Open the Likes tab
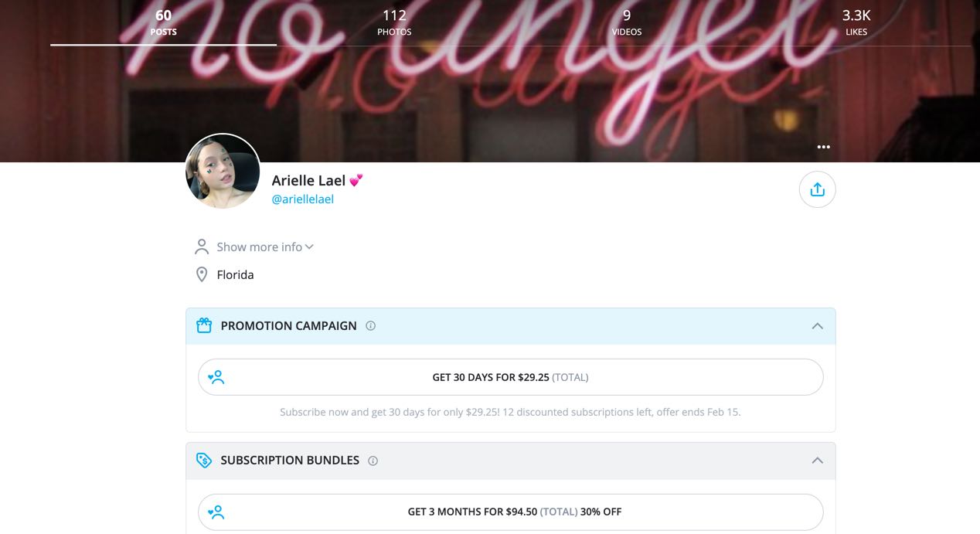Screen dimensions: 980x534 856,23
